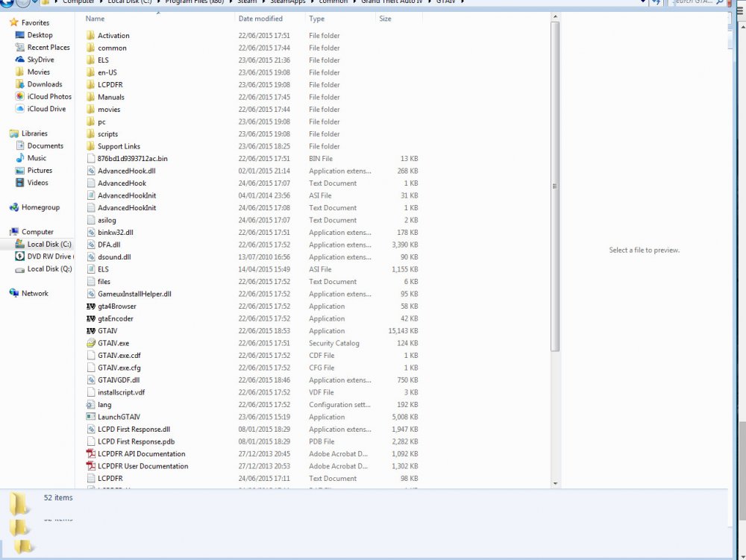Sort by Date modified column header

(260, 19)
